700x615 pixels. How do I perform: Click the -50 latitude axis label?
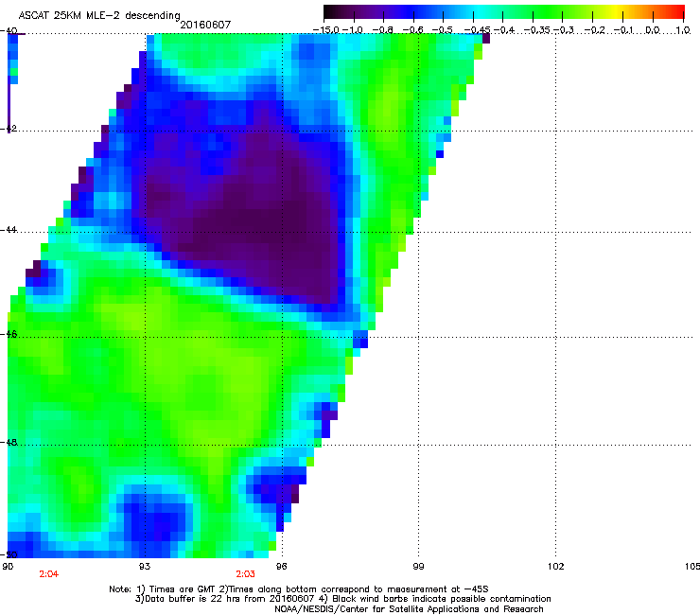pos(9,554)
